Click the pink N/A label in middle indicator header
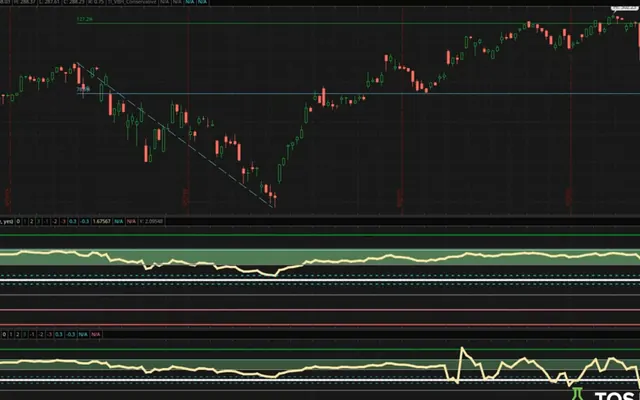640x400 pixels. click(131, 221)
